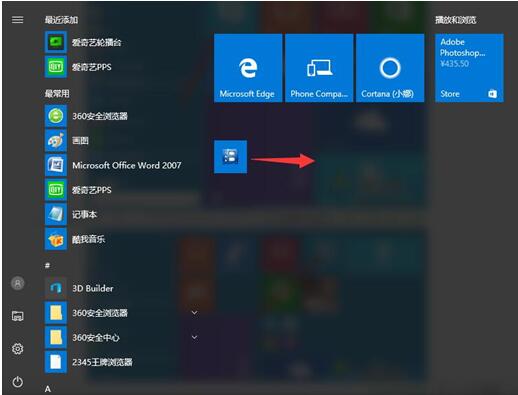
Task: Open the Phone Companion tile
Action: pyautogui.click(x=319, y=68)
